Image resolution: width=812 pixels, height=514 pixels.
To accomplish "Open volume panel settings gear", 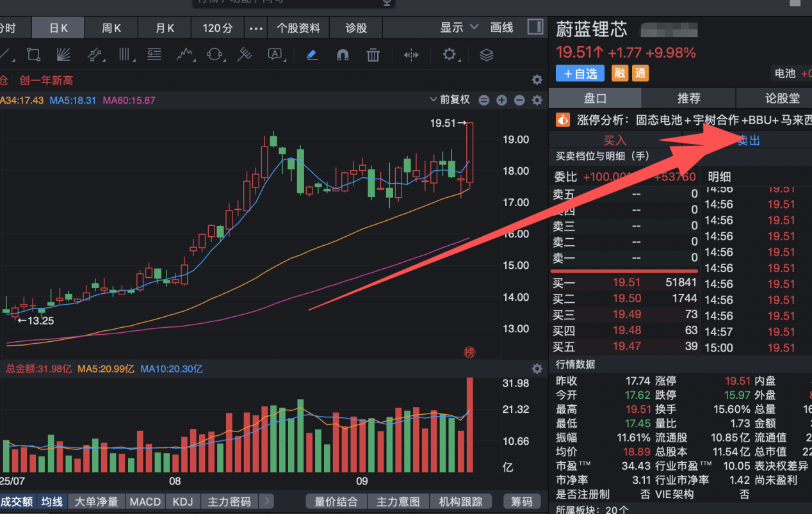I will coord(537,369).
